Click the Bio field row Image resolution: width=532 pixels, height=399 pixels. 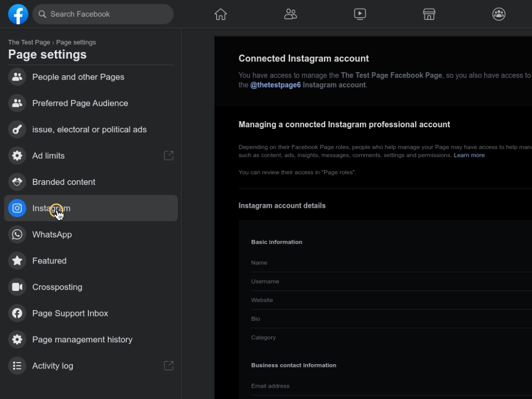coord(392,319)
